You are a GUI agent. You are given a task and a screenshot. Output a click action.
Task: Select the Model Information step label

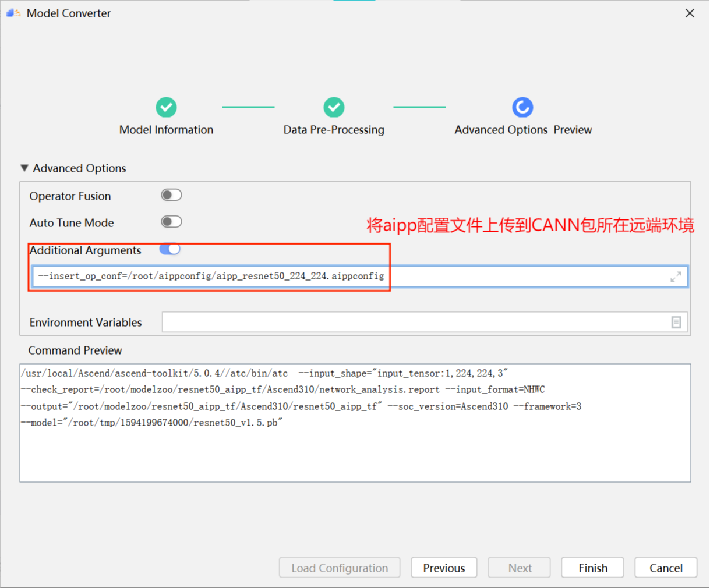click(166, 129)
